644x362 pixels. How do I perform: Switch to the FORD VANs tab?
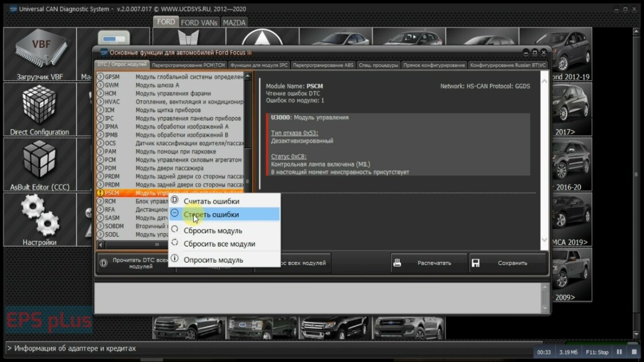(199, 22)
